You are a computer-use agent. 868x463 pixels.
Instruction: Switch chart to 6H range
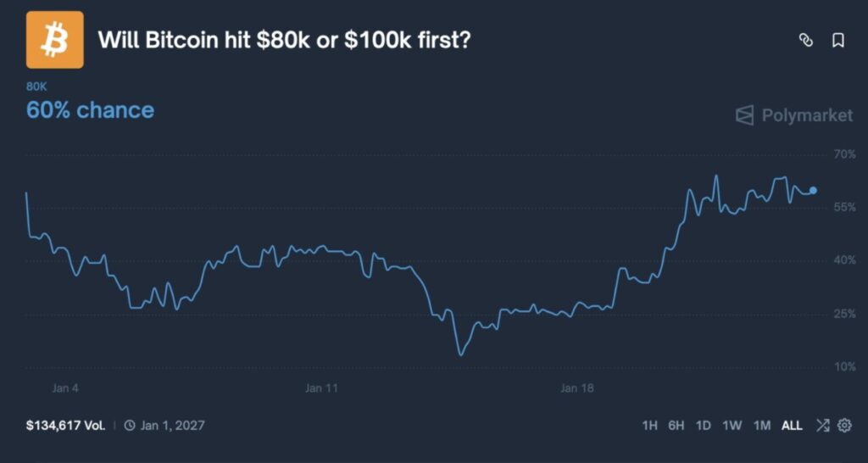676,425
